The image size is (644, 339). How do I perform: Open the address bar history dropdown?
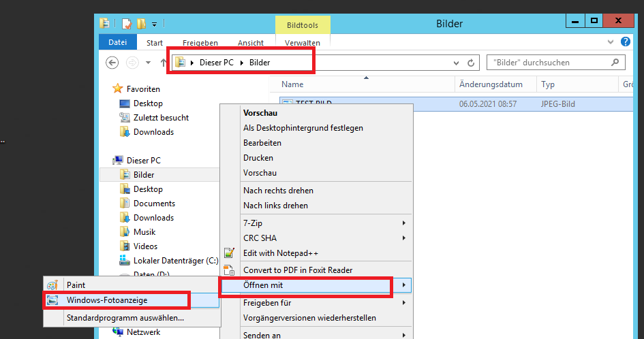pos(457,63)
